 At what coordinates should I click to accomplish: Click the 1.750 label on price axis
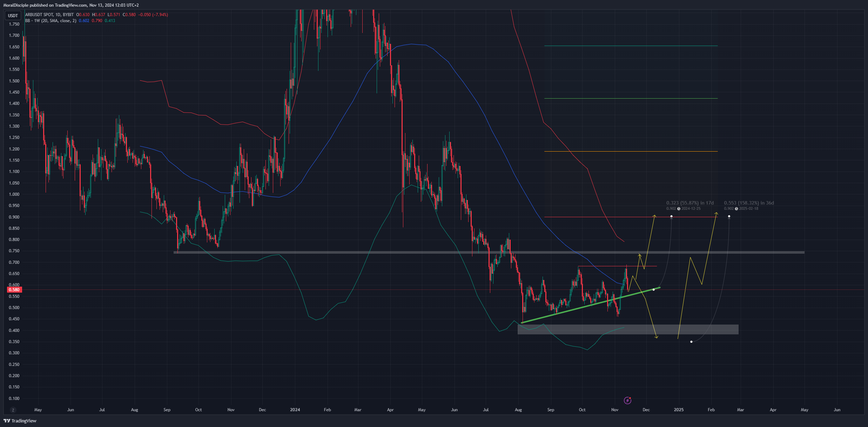click(x=14, y=24)
